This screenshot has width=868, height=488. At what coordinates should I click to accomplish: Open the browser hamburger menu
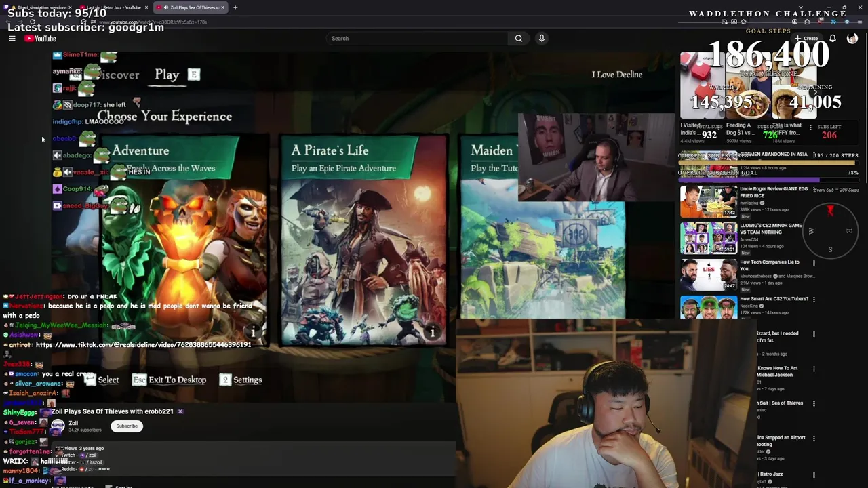(x=861, y=22)
